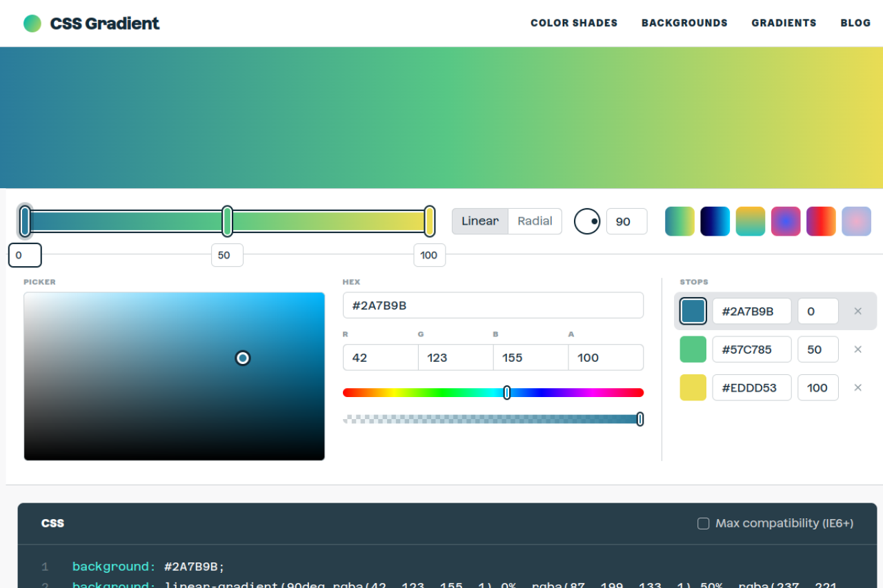
Task: Edit the #EDDD53 hex field in Stops
Action: [752, 387]
